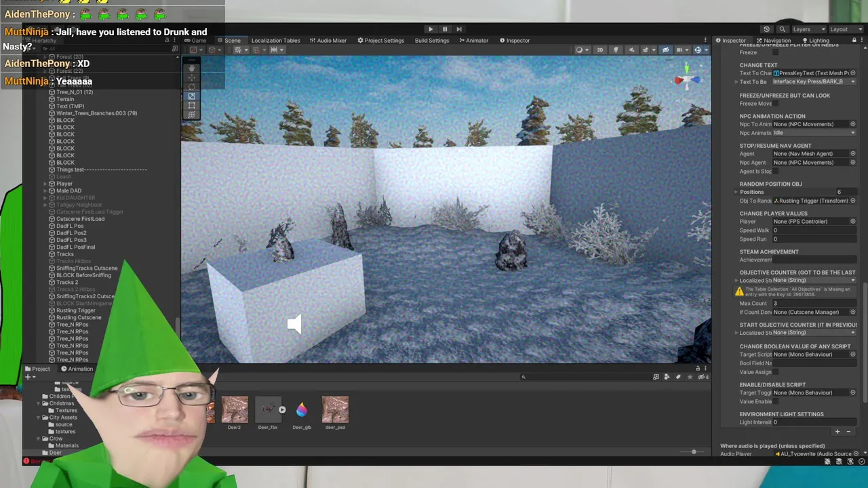Click the Step frame button
Screen dimensions: 868x488
click(459, 29)
